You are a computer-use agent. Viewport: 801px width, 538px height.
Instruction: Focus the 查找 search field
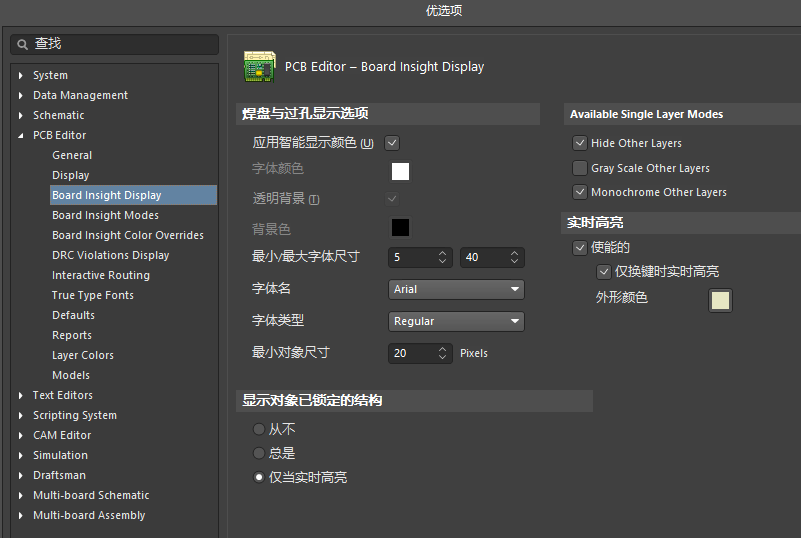point(114,44)
